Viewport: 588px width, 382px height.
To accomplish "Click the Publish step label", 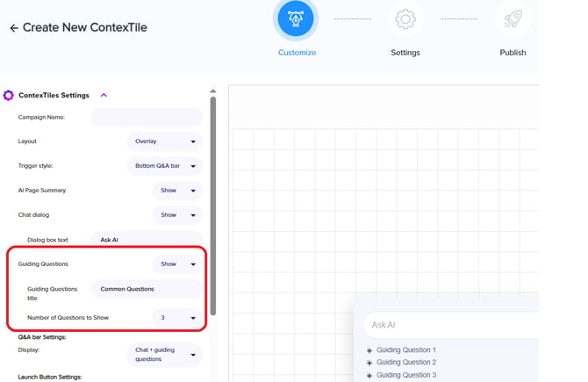I will 513,53.
